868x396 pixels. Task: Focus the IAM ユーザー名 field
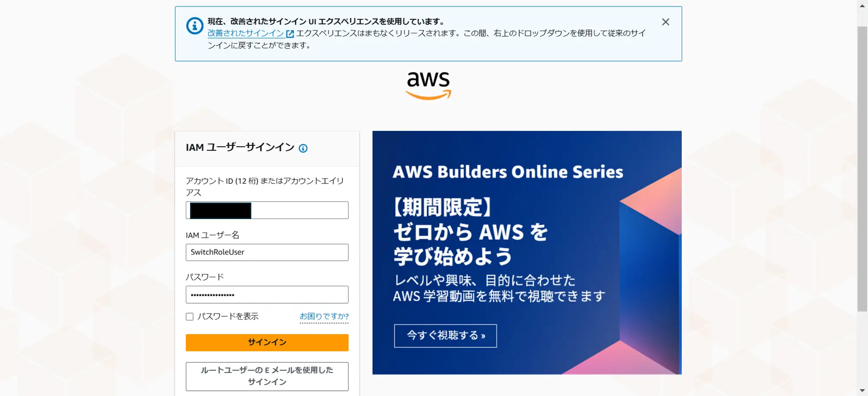[x=267, y=252]
